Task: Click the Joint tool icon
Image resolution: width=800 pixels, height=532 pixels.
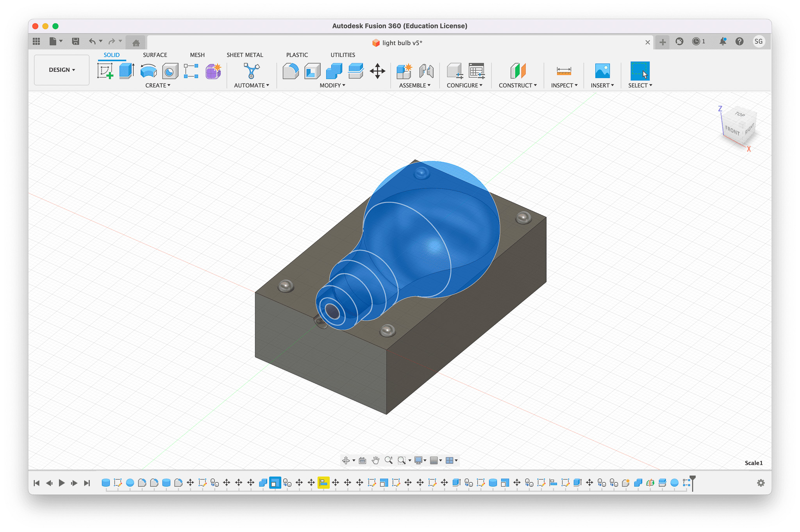Action: (426, 71)
